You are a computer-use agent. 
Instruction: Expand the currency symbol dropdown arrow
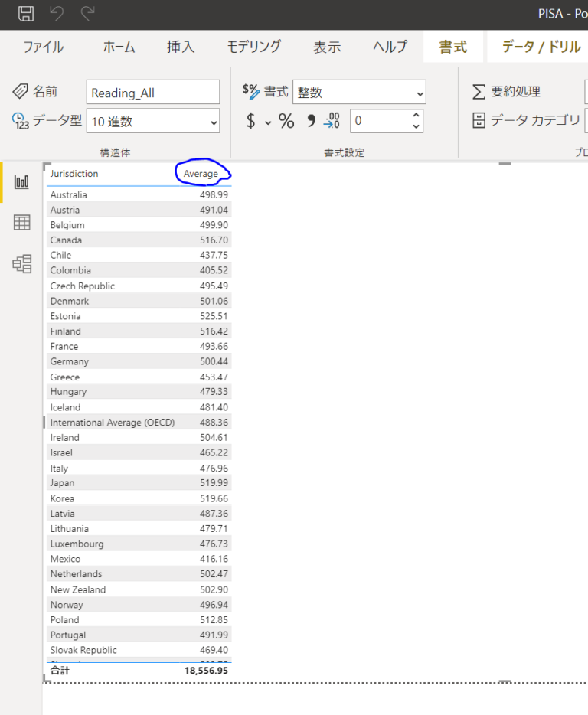click(268, 122)
